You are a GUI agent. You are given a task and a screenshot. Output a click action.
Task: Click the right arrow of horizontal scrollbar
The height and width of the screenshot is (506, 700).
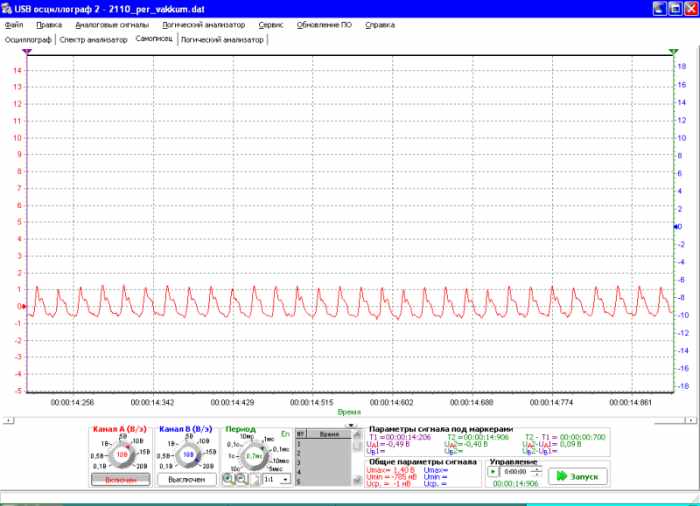coord(691,420)
